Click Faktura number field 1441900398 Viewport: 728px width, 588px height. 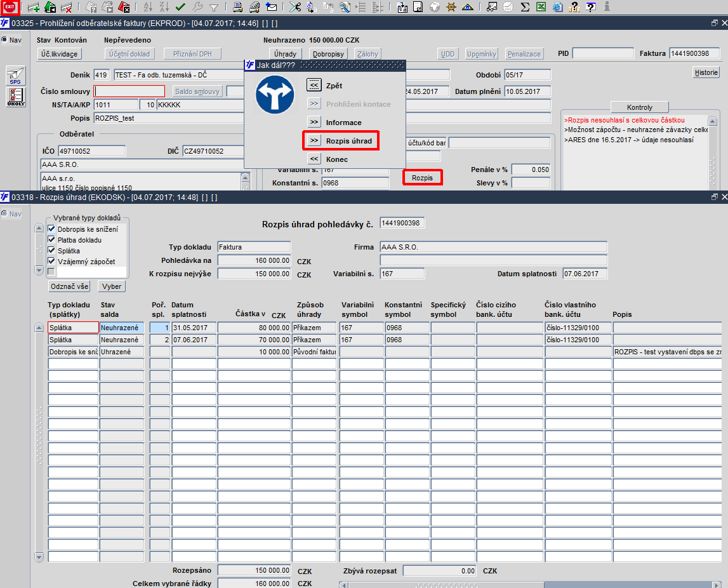click(694, 53)
